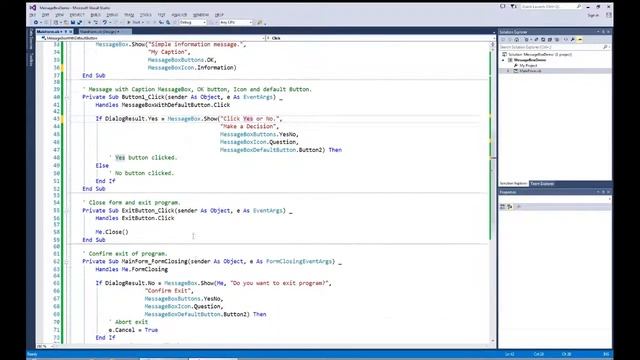Click the Save All toolbar icon

[80, 22]
